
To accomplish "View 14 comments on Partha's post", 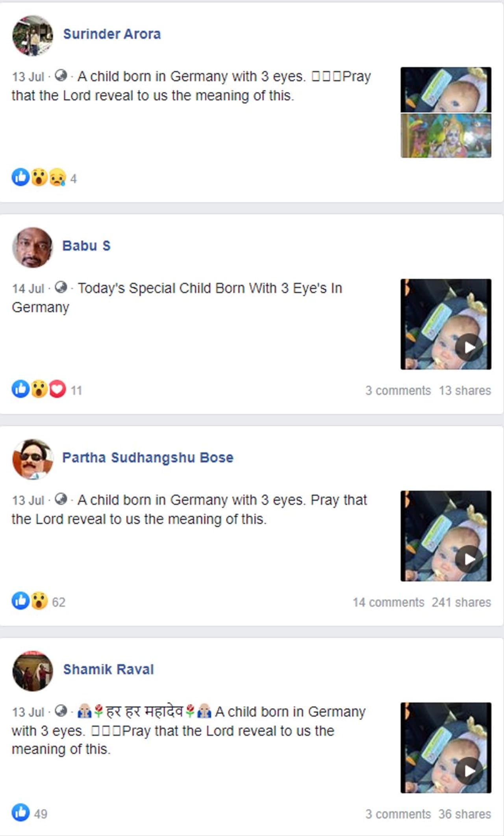I will [x=388, y=602].
